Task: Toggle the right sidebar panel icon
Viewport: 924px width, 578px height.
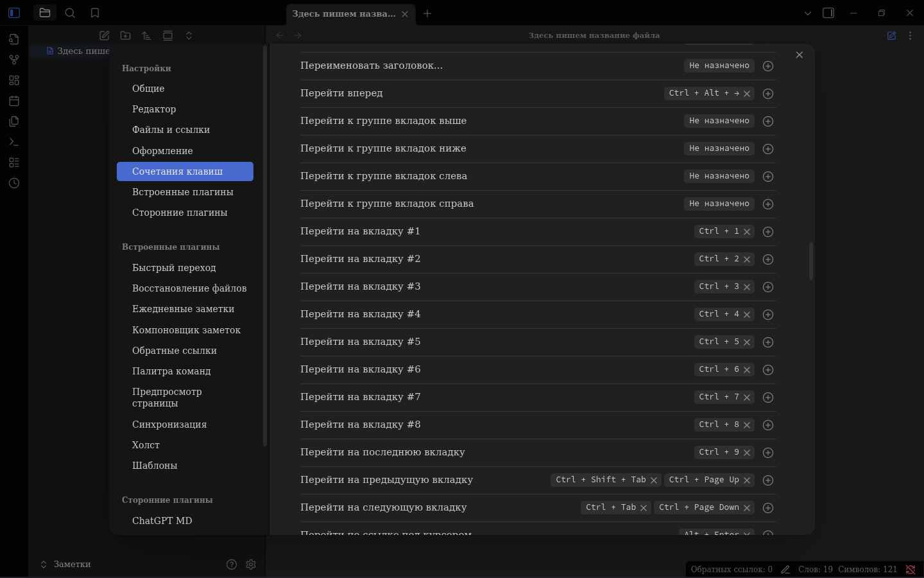Action: click(828, 13)
